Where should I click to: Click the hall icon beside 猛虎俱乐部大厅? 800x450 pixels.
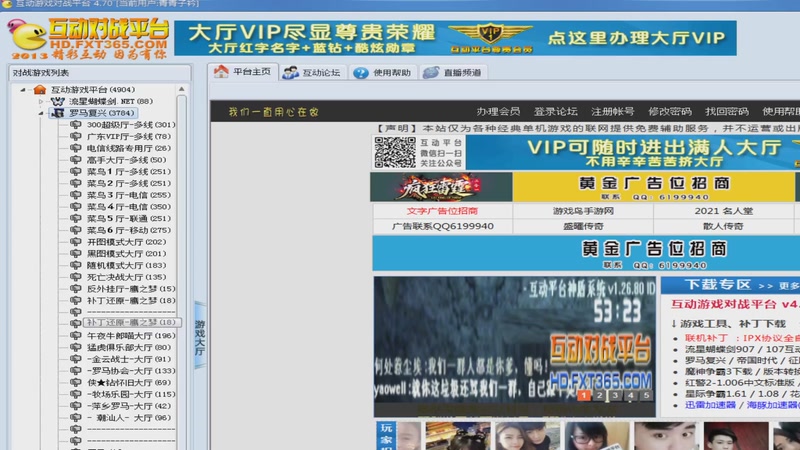76,347
